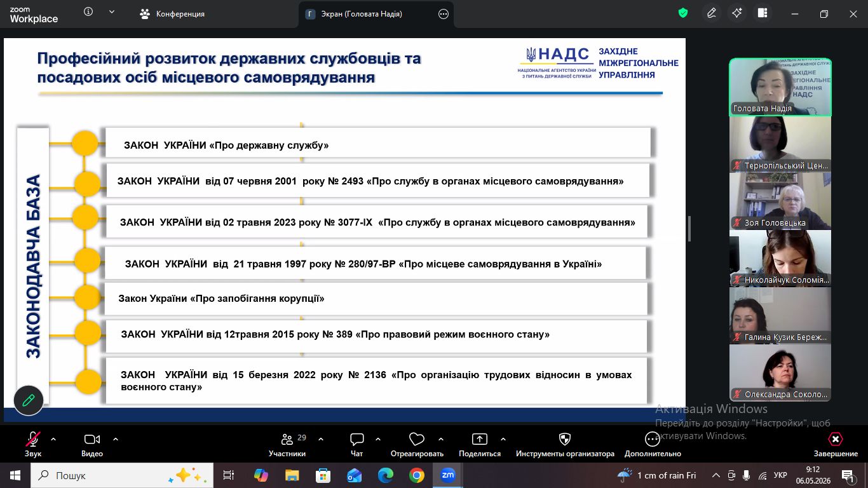Screen dimensions: 868x488
Task: Open Host Tools shield icon
Action: pos(564,440)
